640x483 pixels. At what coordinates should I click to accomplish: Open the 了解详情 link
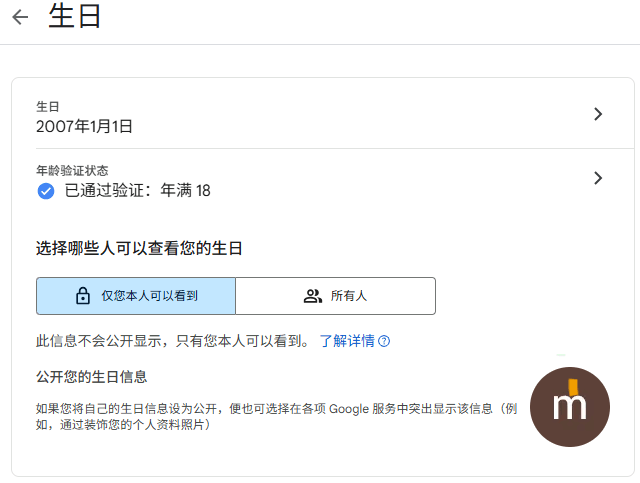(x=347, y=341)
